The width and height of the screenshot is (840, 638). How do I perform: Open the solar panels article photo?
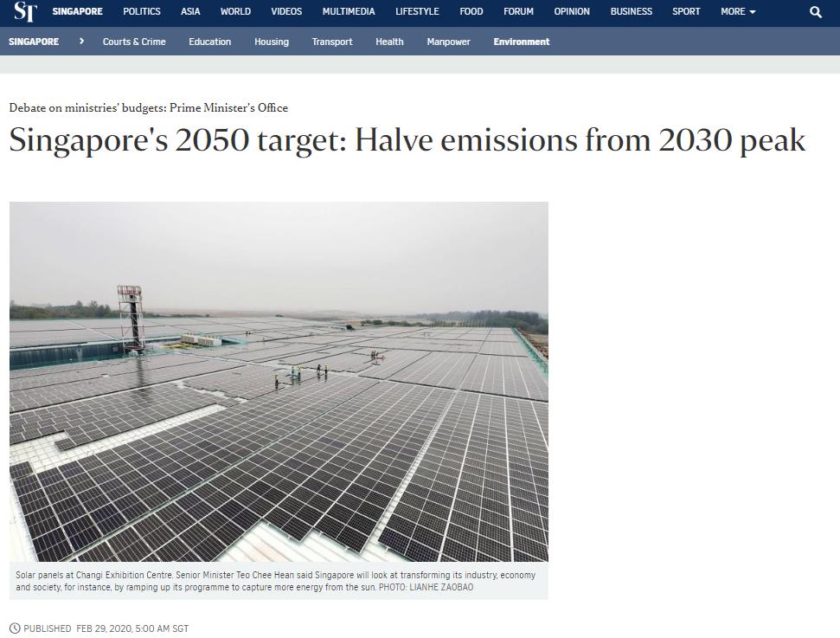279,382
